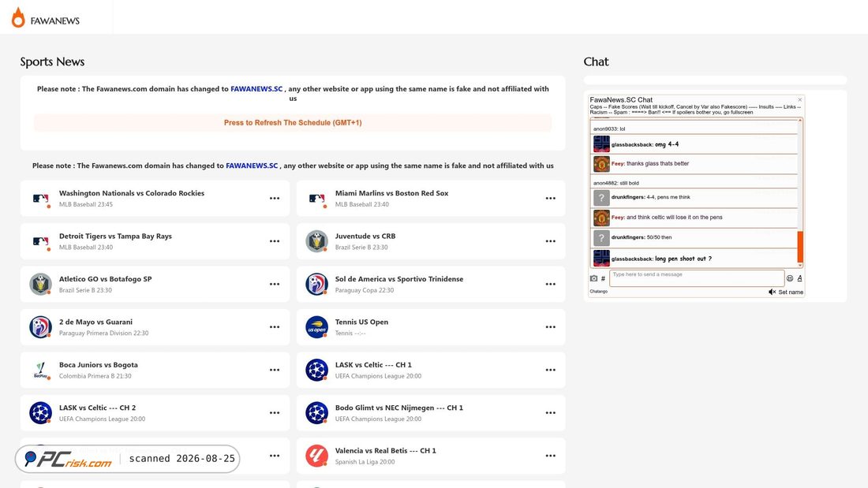Click MLB logo for Washington Nationals game

[40, 198]
